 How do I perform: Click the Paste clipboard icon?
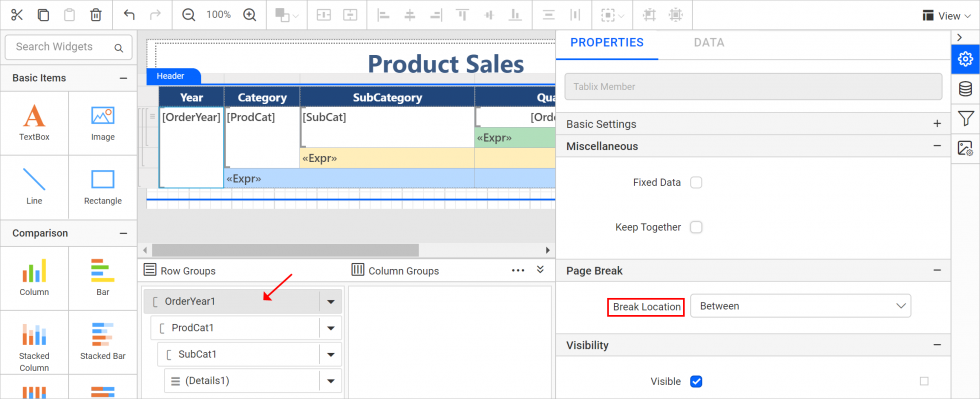pyautogui.click(x=69, y=14)
